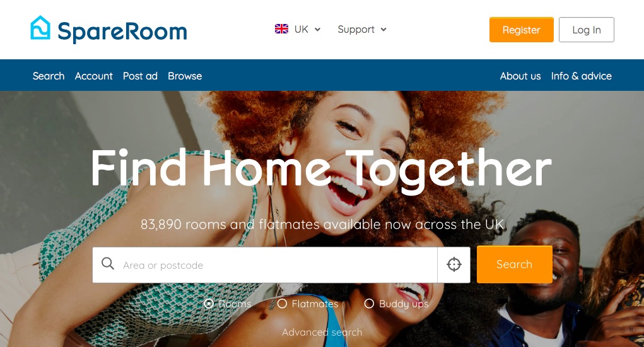
Task: Expand the UK country dropdown chevron
Action: [x=317, y=30]
